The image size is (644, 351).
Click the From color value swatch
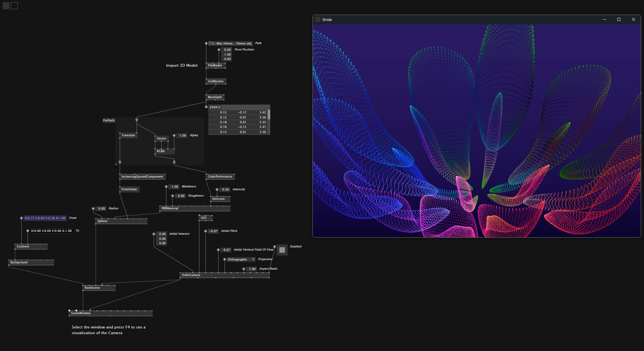tap(45, 218)
